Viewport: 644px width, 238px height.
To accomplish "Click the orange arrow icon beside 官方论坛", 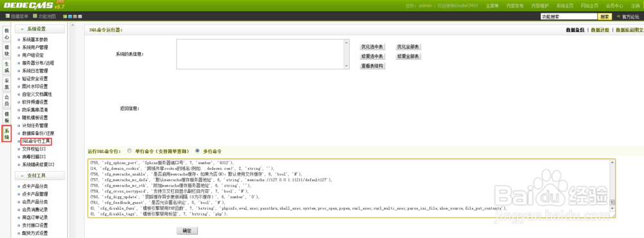I will coord(618,17).
